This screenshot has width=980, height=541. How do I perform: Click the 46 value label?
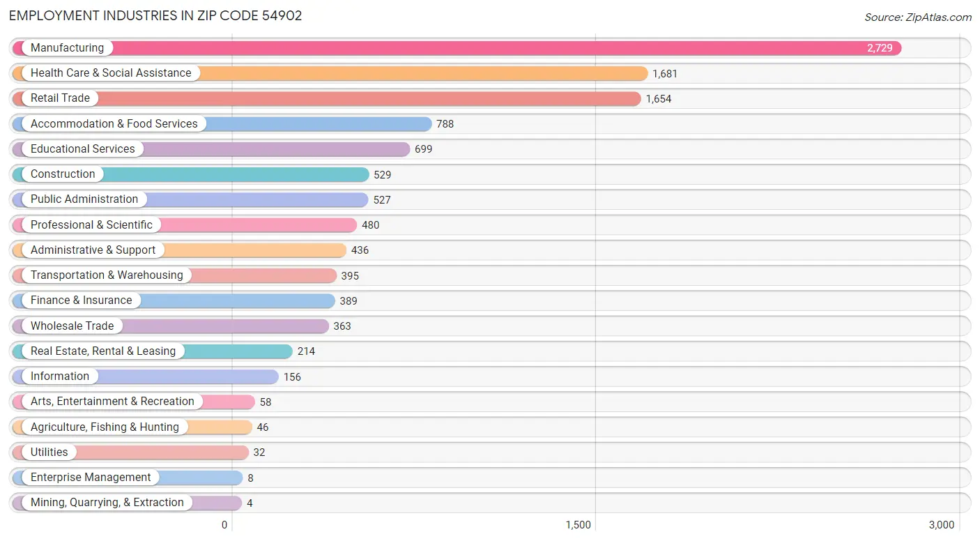pos(263,427)
